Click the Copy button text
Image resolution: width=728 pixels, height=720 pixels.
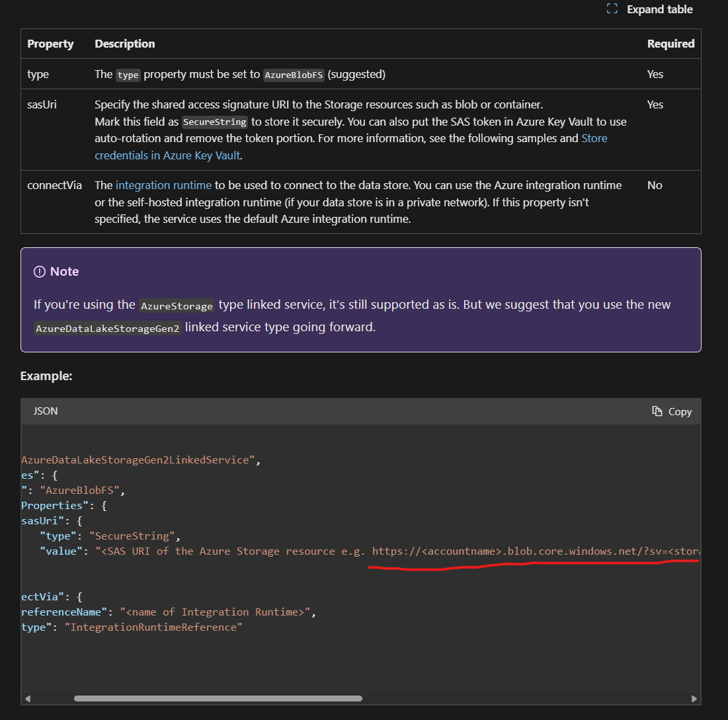[680, 412]
